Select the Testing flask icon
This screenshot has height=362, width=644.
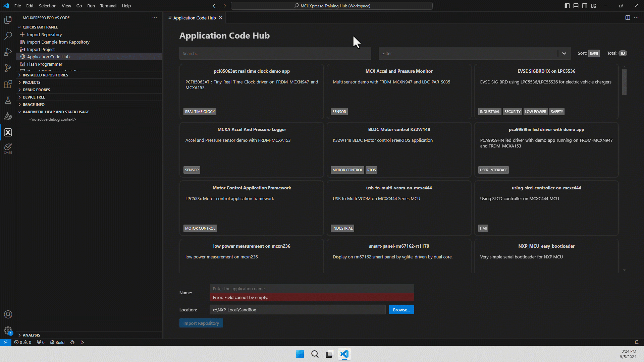click(8, 100)
